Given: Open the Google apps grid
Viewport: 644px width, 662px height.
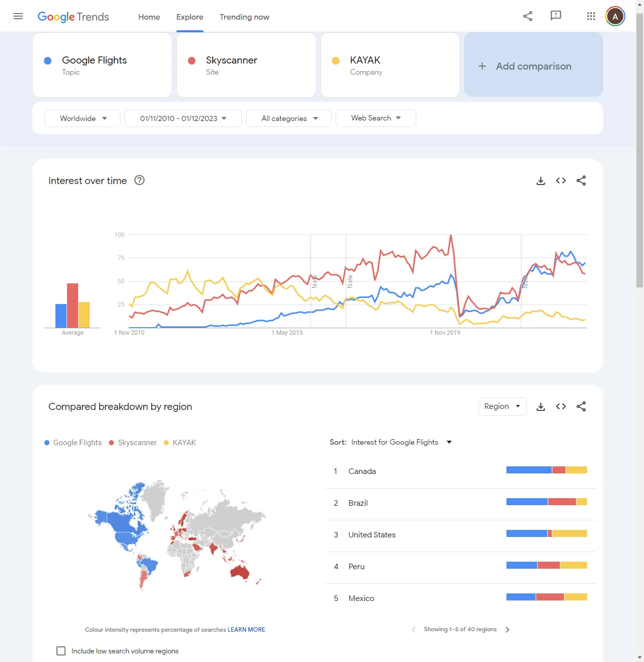Looking at the screenshot, I should (x=591, y=16).
